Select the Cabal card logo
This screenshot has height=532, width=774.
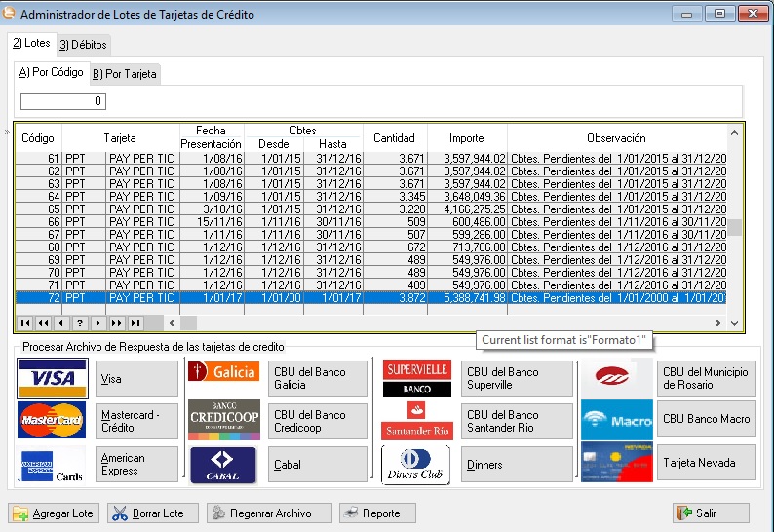click(x=223, y=465)
